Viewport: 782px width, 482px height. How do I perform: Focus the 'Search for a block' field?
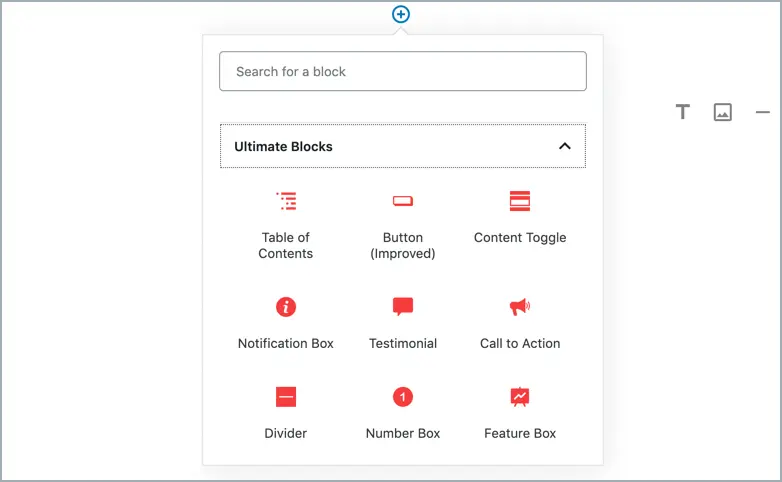(x=402, y=72)
